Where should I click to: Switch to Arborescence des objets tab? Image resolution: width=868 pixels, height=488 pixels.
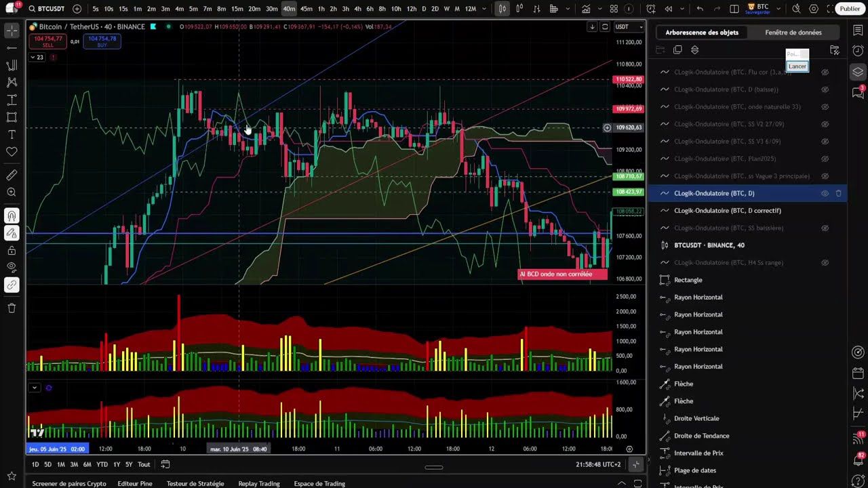[x=702, y=33]
